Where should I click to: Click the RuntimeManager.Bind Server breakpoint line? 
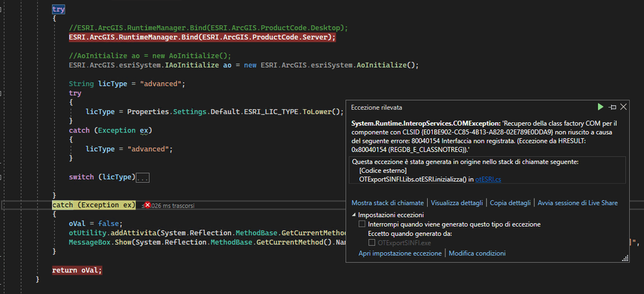coord(202,37)
